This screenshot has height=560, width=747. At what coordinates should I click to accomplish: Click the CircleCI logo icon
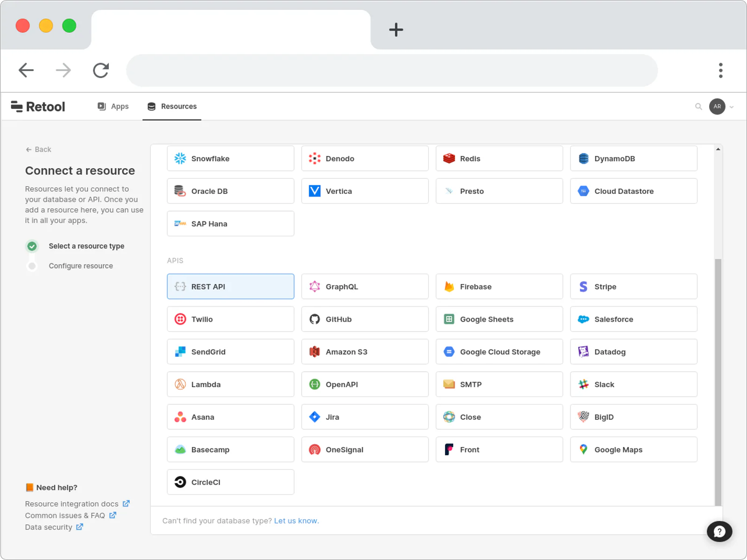click(180, 482)
